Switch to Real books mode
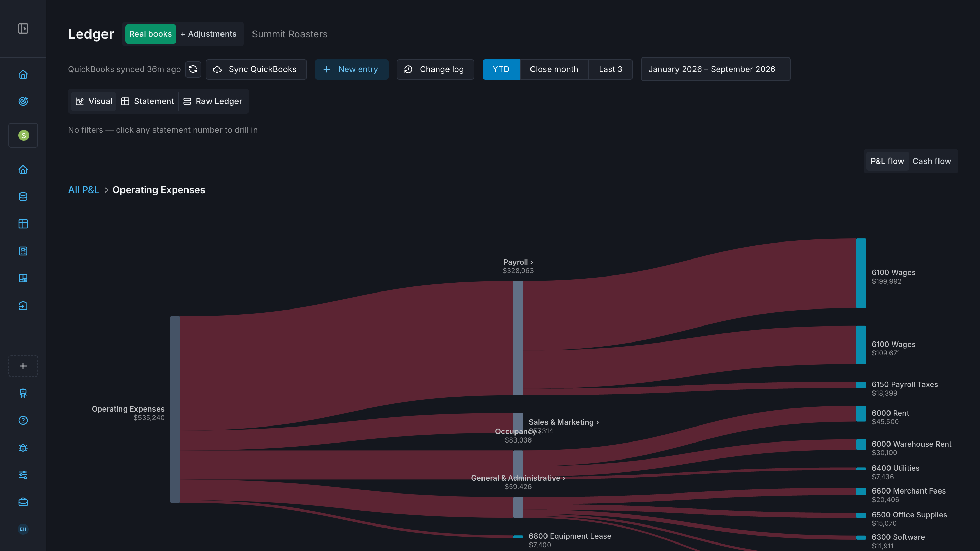The image size is (980, 551). pos(151,34)
